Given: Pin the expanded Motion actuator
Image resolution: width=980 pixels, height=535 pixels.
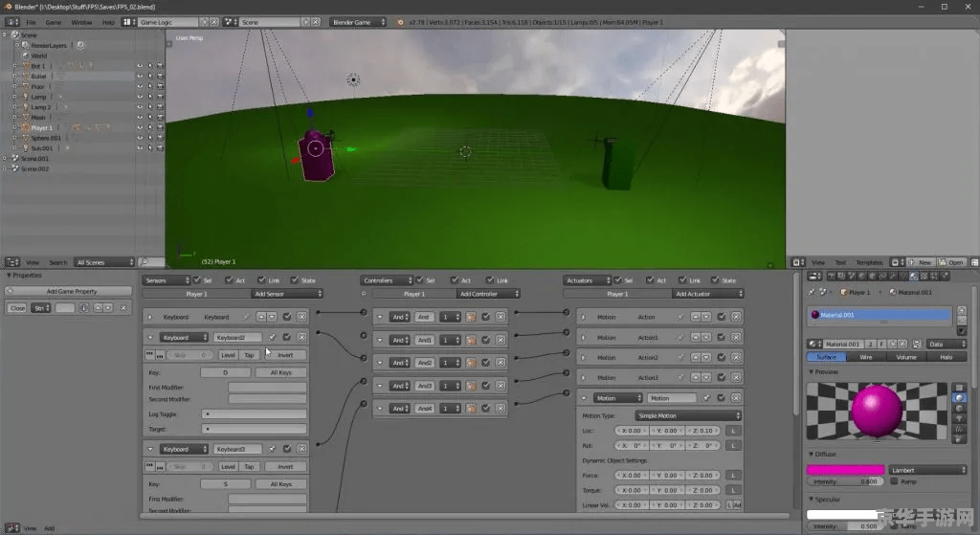Looking at the screenshot, I should click(x=706, y=397).
